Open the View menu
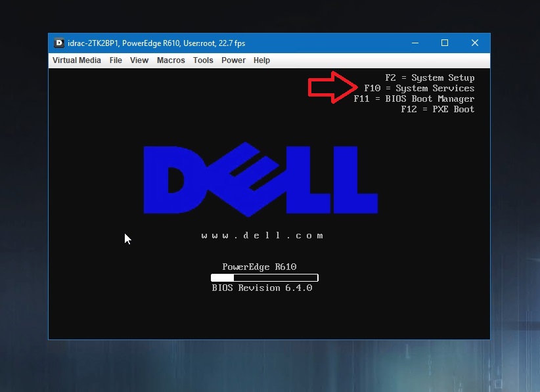 [139, 60]
